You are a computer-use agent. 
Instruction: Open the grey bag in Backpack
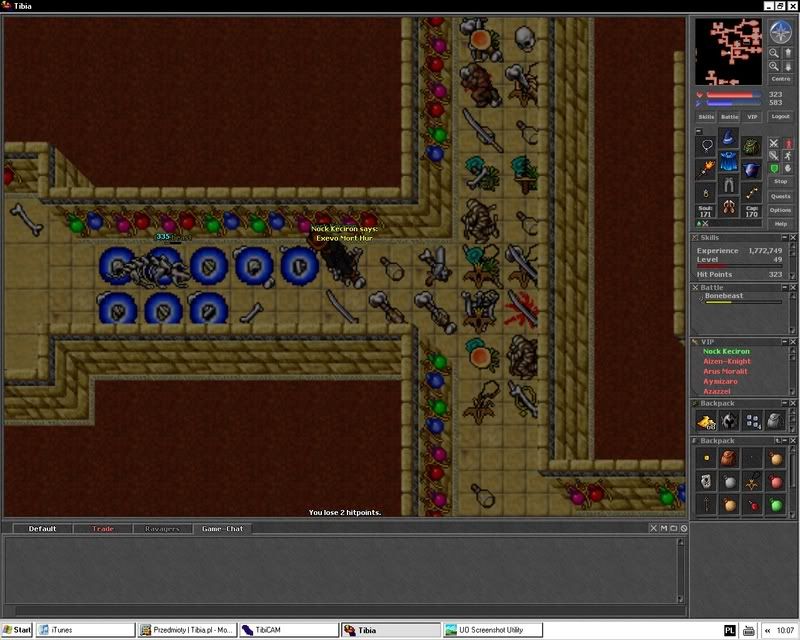tap(775, 421)
